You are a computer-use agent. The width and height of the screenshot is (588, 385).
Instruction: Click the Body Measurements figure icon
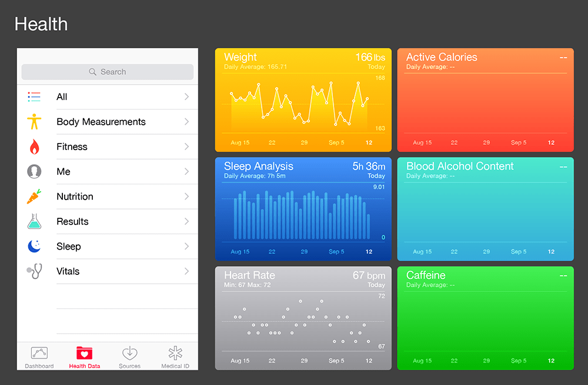34,122
